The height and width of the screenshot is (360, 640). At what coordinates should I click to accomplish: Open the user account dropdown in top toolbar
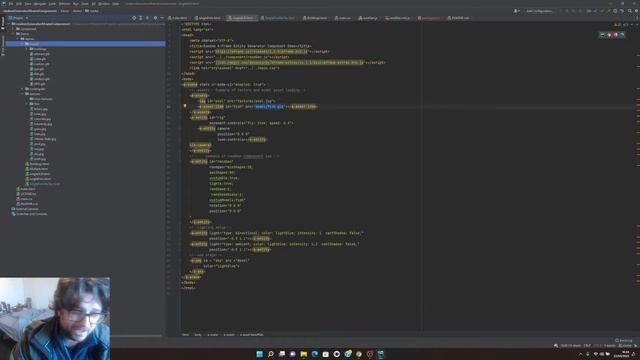[x=517, y=11]
